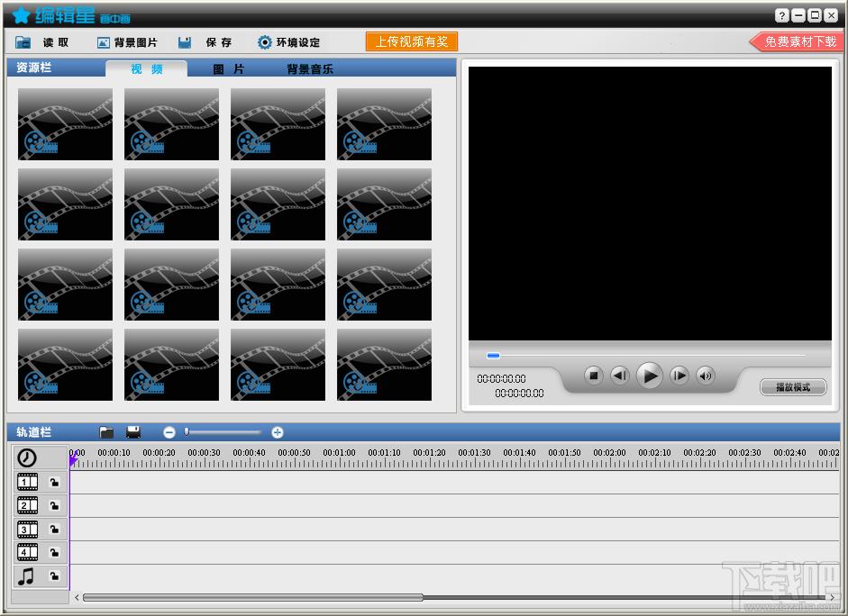
Task: Switch to the 图片 tab
Action: click(x=228, y=69)
